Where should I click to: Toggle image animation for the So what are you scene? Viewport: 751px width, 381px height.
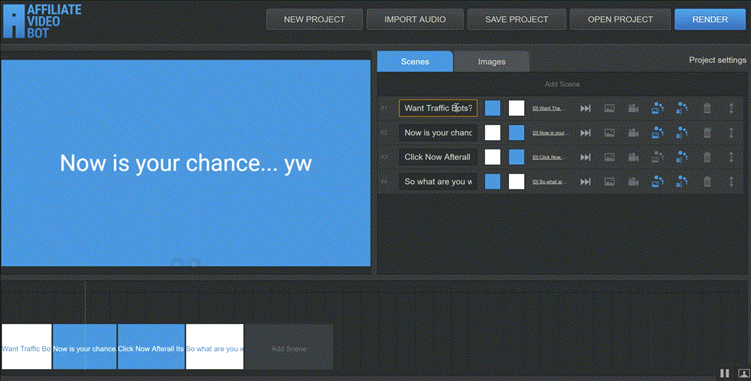658,182
